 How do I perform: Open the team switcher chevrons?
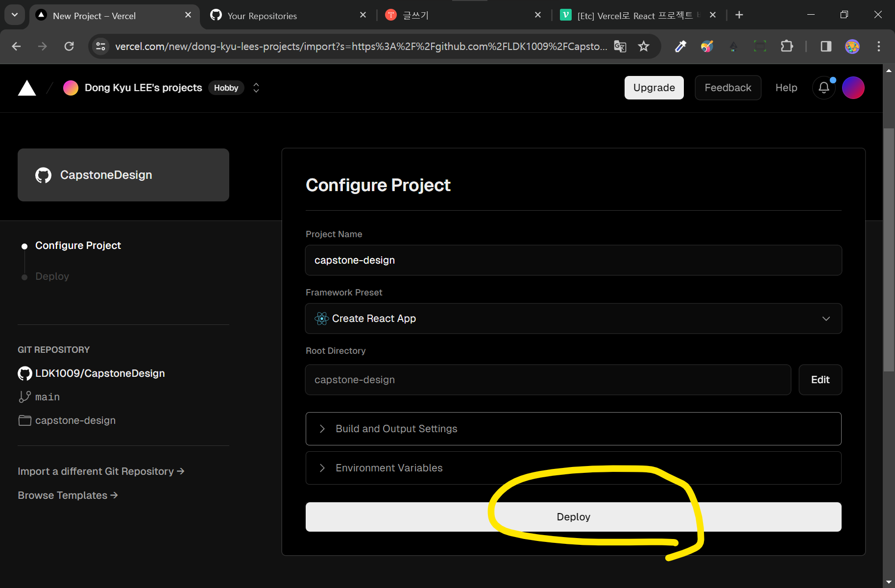tap(256, 88)
